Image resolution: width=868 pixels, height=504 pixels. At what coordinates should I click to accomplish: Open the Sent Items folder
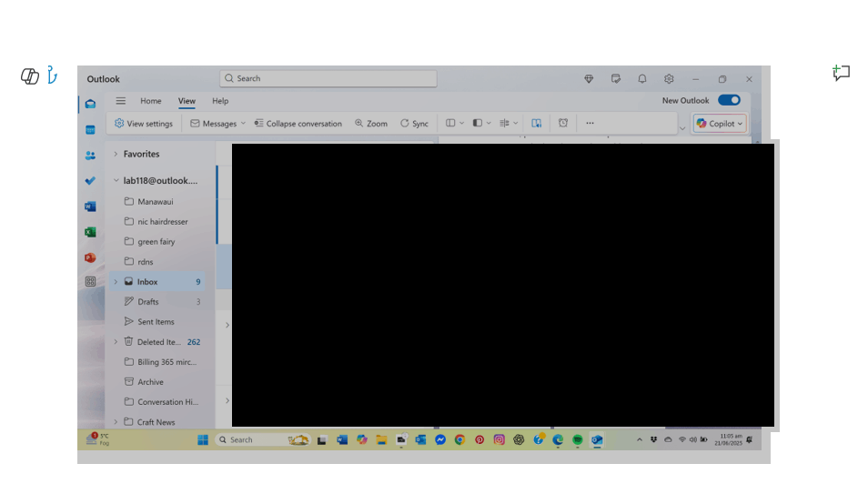point(157,321)
